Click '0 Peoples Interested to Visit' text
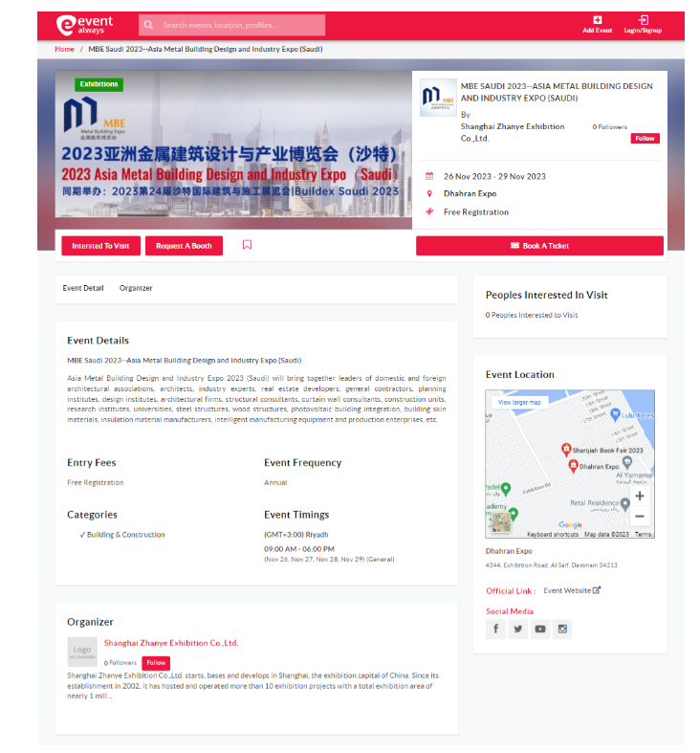 tap(532, 315)
